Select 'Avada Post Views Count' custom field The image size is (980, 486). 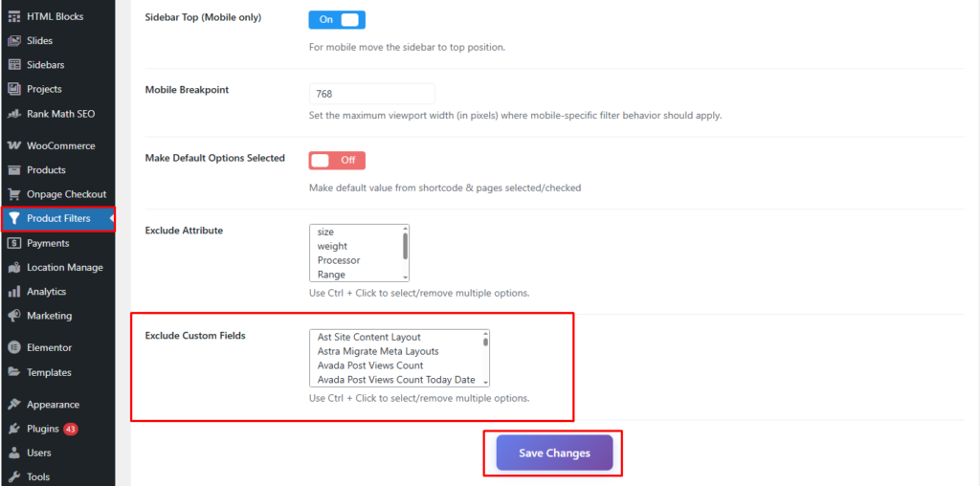point(370,365)
